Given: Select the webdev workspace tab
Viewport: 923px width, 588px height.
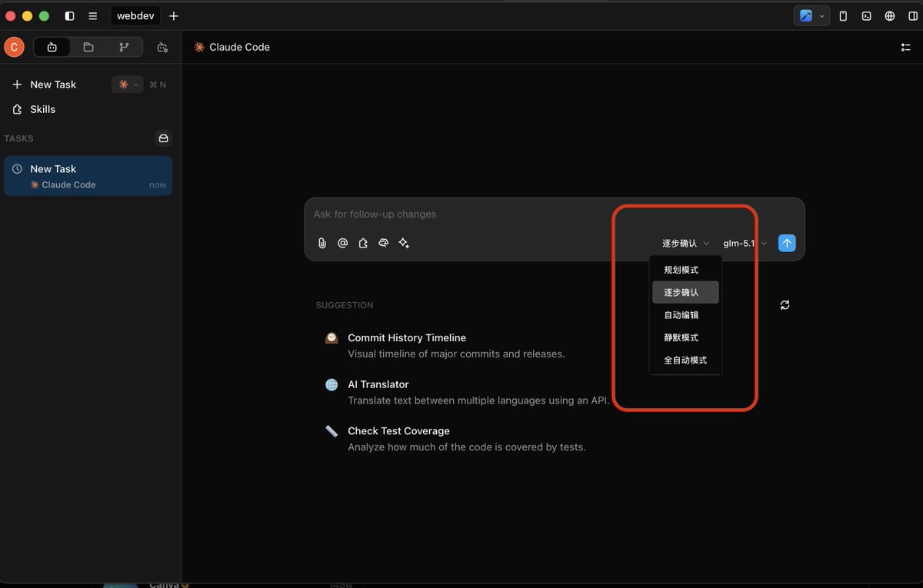Looking at the screenshot, I should pyautogui.click(x=135, y=15).
